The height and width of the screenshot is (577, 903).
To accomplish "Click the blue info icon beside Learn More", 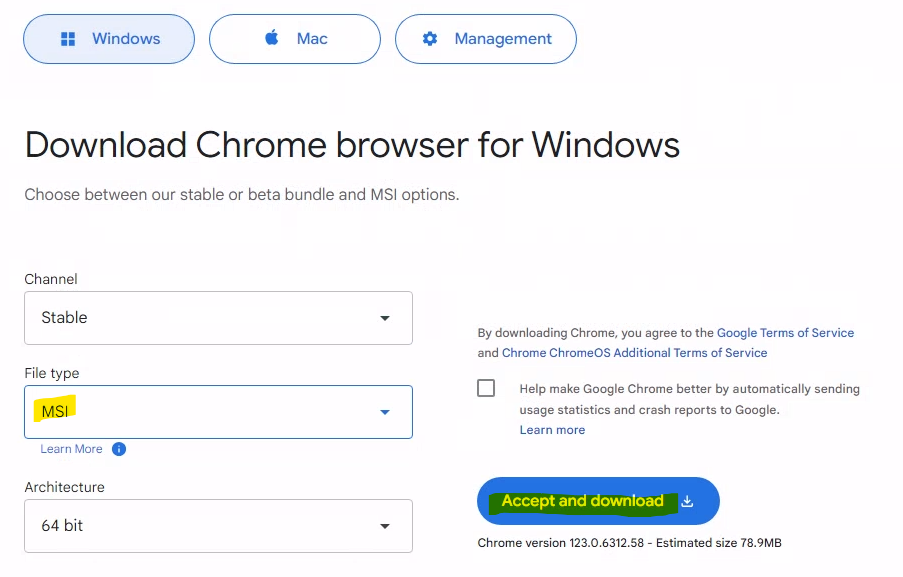I will [x=119, y=449].
